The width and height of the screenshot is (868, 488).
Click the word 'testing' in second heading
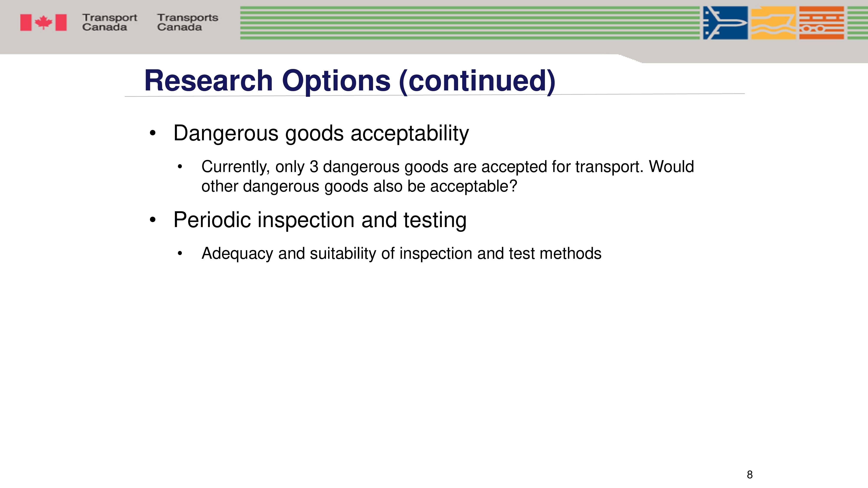coord(435,220)
